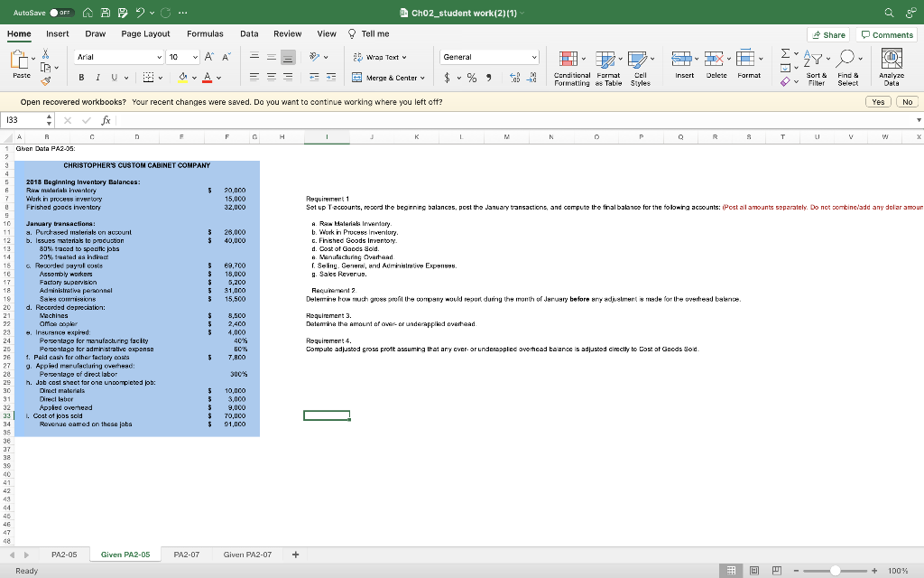Open Cell Styles gallery
The height and width of the screenshot is (578, 924).
640,68
